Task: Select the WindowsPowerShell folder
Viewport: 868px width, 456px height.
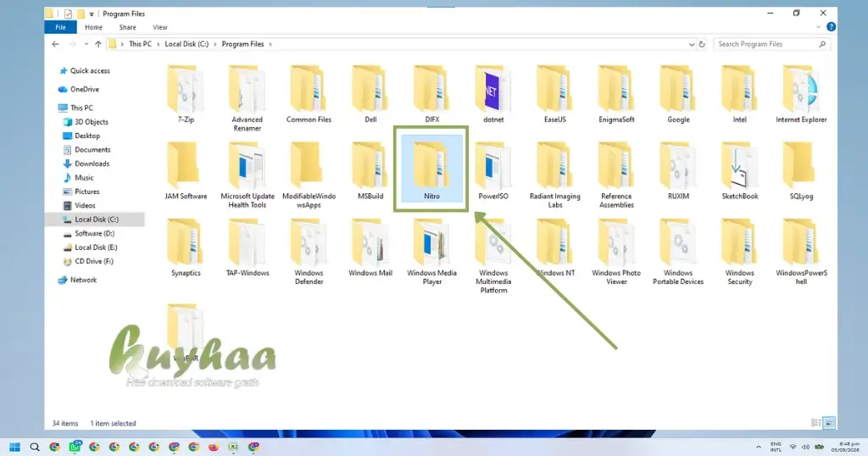Action: click(x=801, y=252)
